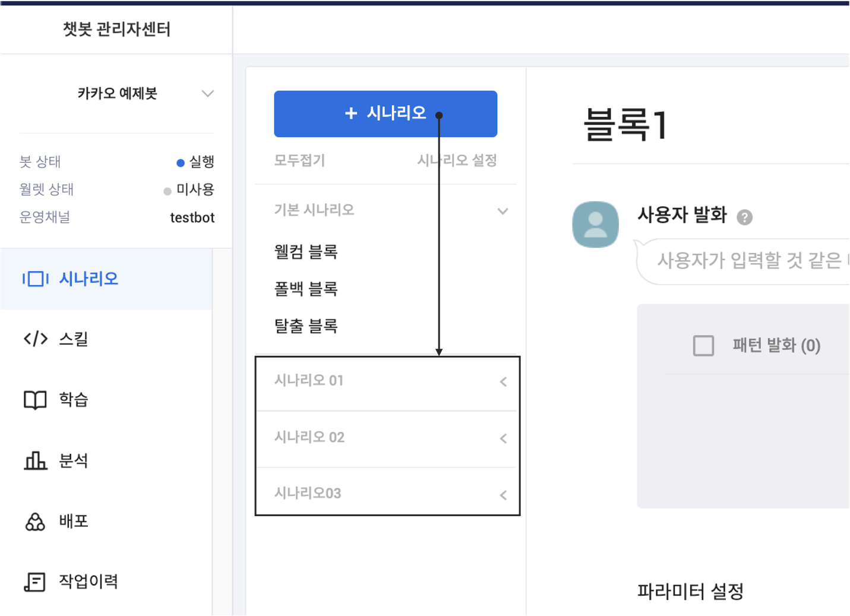Click the 시나리오 sidebar icon
This screenshot has height=616, width=850.
coord(35,279)
